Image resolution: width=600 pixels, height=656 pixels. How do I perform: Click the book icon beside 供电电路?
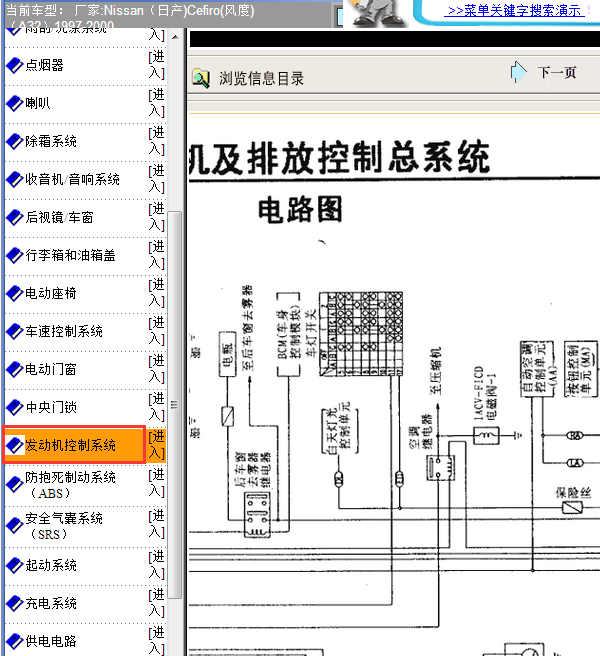click(x=15, y=641)
